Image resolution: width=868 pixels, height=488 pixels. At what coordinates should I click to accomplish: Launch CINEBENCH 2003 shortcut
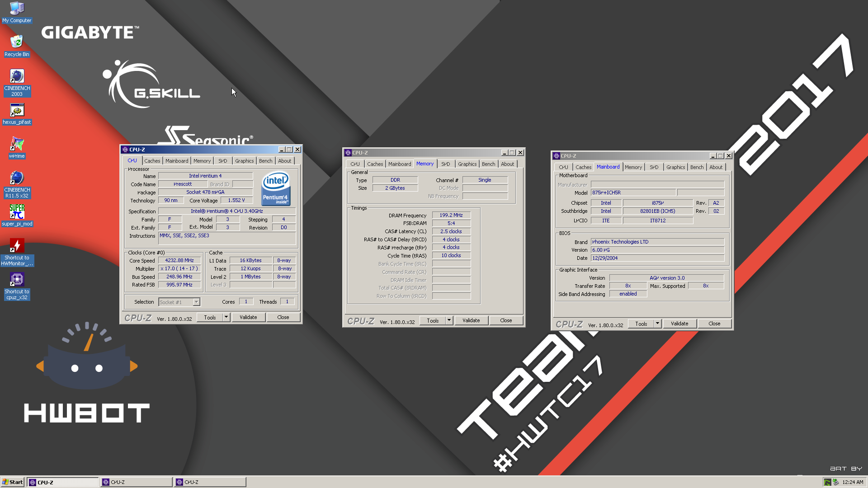click(17, 83)
